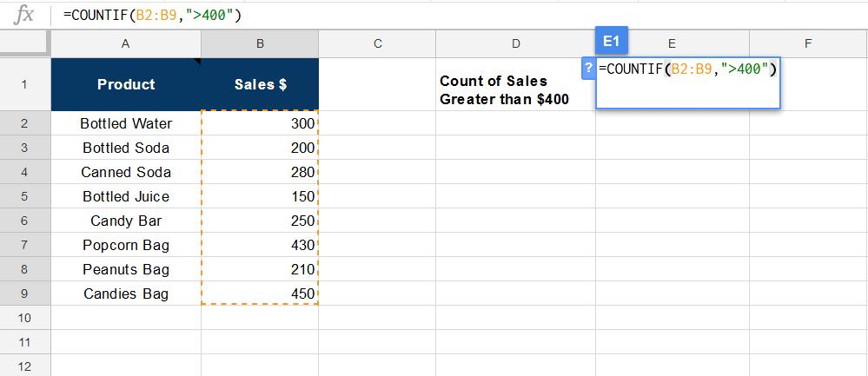Click the Sales $ header cell
Image resolution: width=868 pixels, height=376 pixels.
point(260,84)
